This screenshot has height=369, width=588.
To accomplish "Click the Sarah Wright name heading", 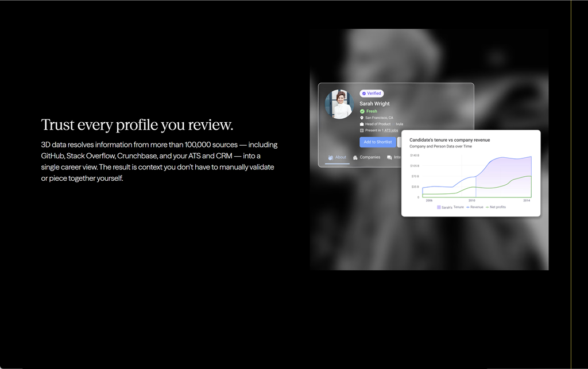I will (x=374, y=104).
